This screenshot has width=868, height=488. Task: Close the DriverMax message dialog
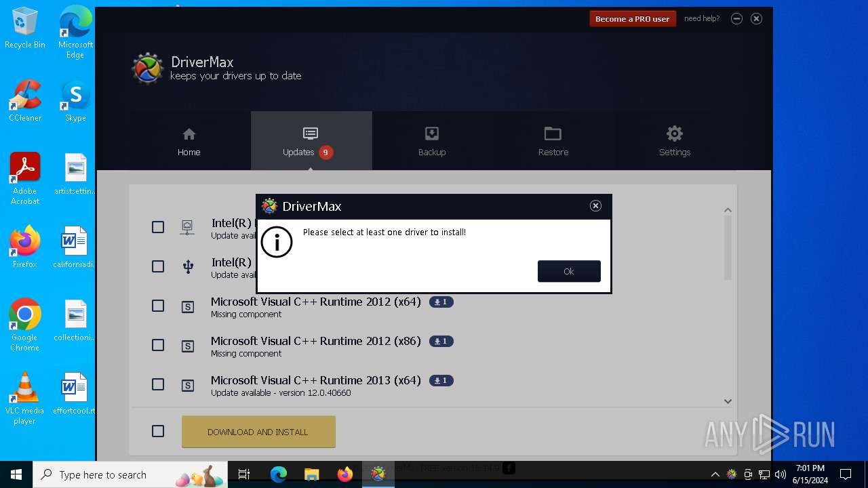point(595,206)
